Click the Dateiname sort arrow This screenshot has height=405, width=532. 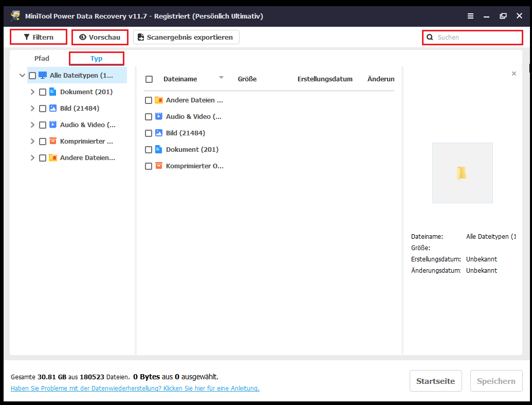tap(221, 78)
